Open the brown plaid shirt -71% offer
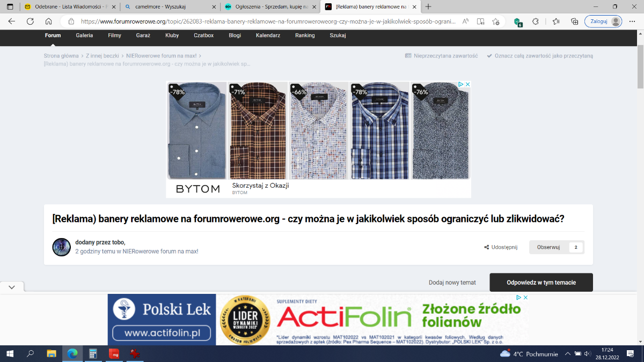The image size is (644, 362). pyautogui.click(x=258, y=131)
